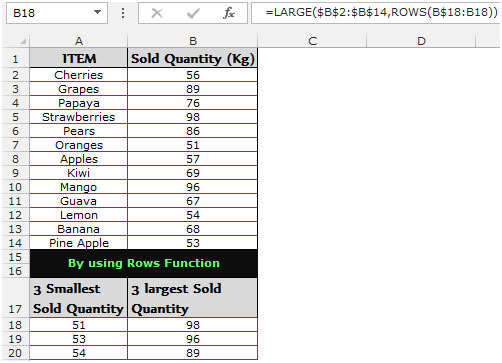Click cell B18 showing 98

coord(193,325)
